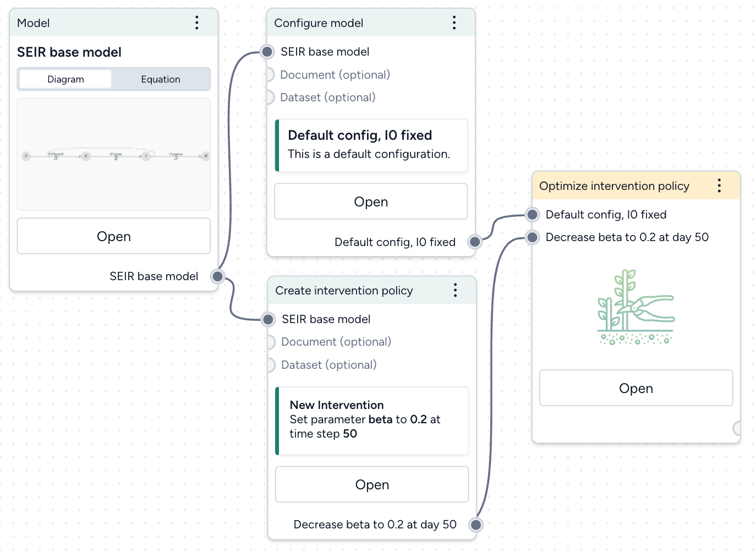Image resolution: width=756 pixels, height=557 pixels.
Task: Click the SEIR base model output port
Action: (217, 276)
